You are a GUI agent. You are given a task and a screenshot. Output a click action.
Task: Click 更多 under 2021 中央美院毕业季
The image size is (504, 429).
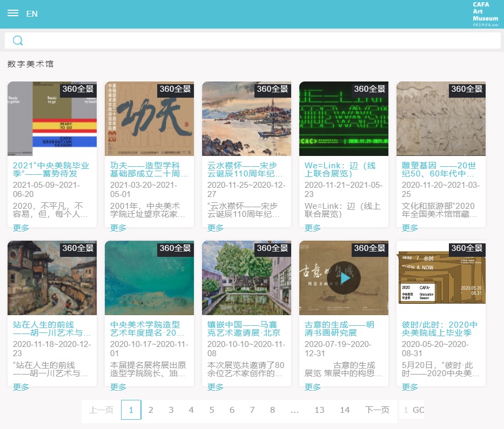21,228
